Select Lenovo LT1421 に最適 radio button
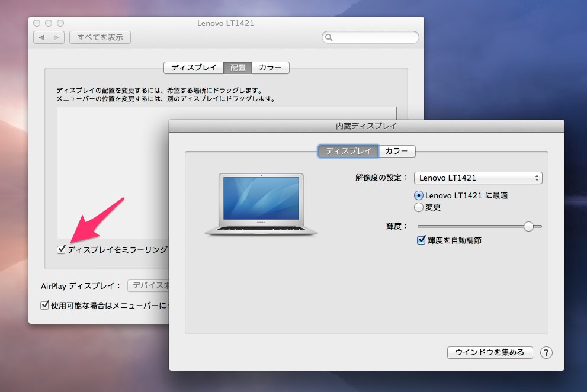587x392 pixels. click(x=419, y=195)
